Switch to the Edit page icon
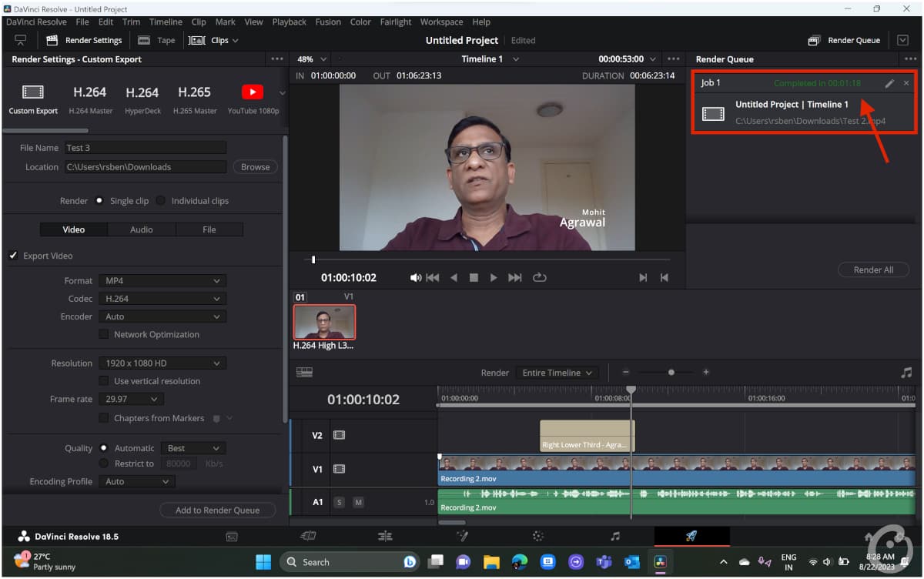924x579 pixels. point(384,537)
